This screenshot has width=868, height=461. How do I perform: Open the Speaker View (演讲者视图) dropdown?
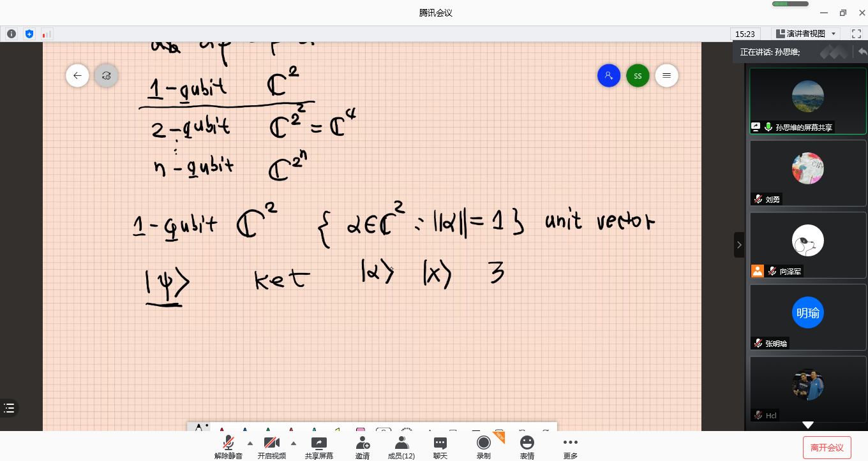(x=805, y=34)
